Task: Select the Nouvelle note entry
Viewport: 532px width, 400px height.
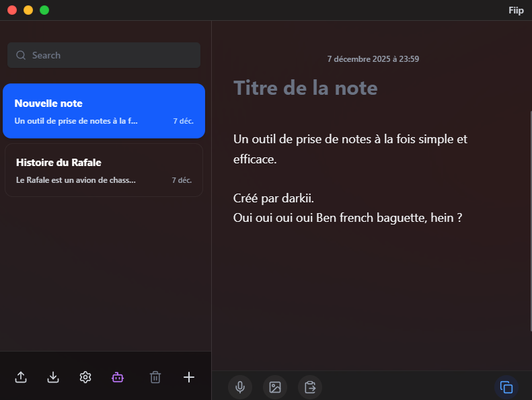Action: point(104,111)
